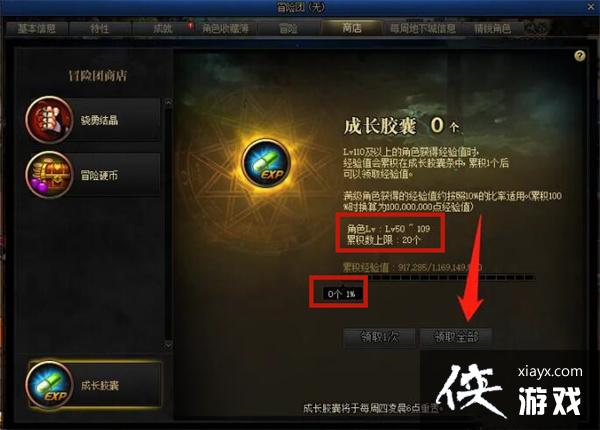The width and height of the screenshot is (600, 430).
Task: Click the 累积经验值 progress bar
Action: (x=439, y=277)
